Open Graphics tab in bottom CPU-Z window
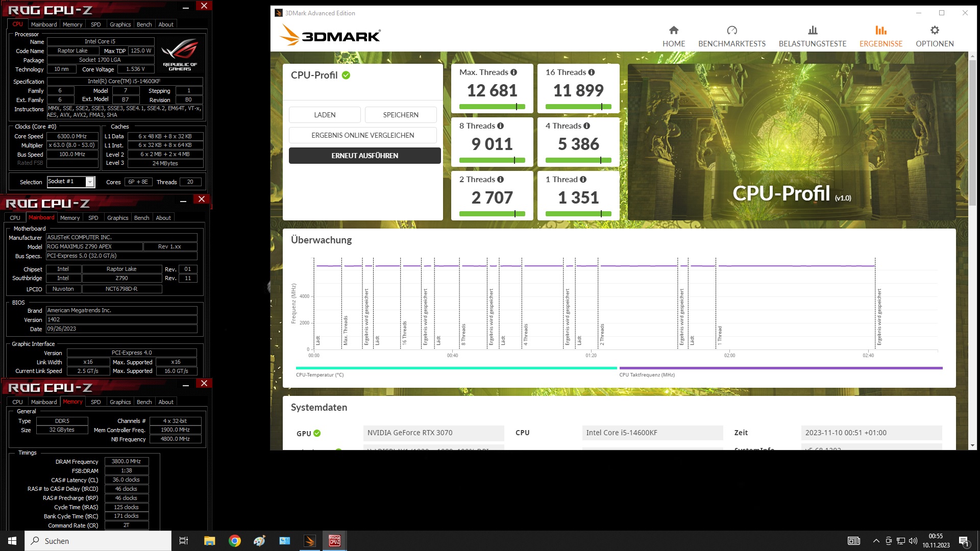The width and height of the screenshot is (980, 551). tap(120, 402)
